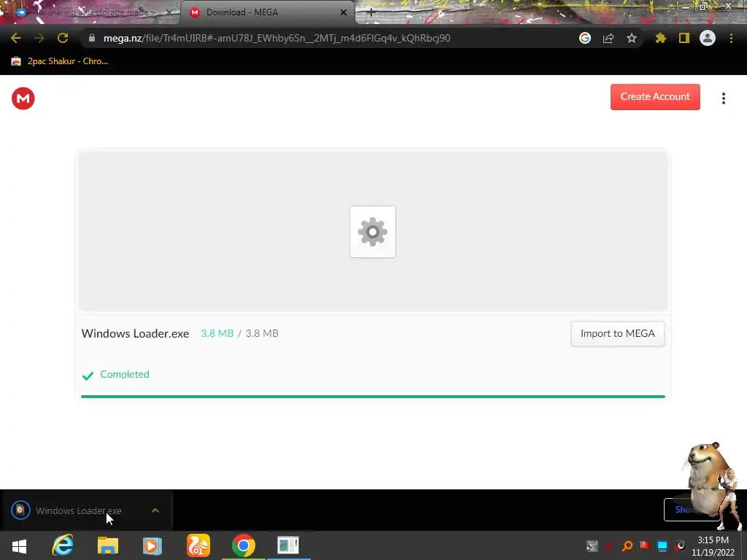Open the Chrome profile avatar

[708, 38]
